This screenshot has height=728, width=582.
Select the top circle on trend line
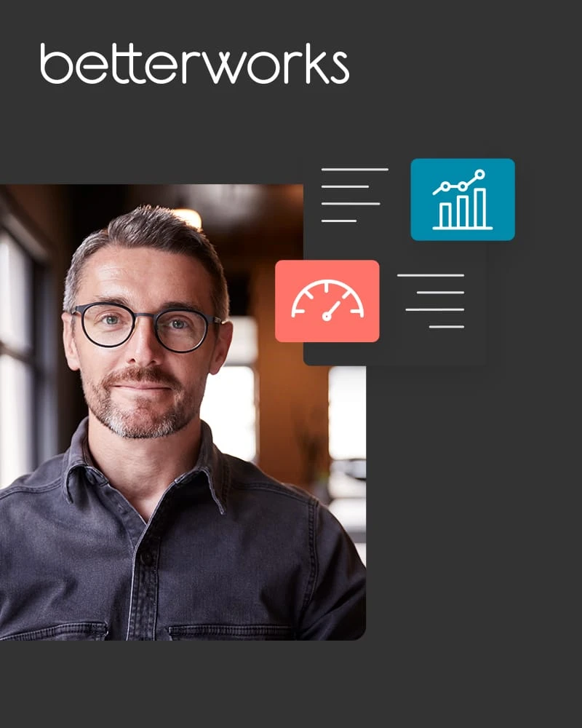point(480,175)
